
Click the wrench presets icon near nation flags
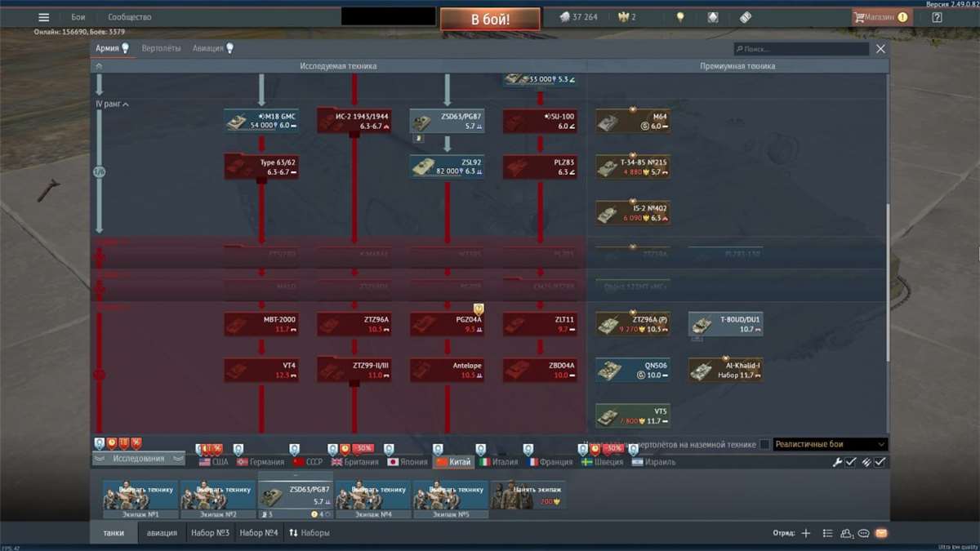click(x=838, y=461)
